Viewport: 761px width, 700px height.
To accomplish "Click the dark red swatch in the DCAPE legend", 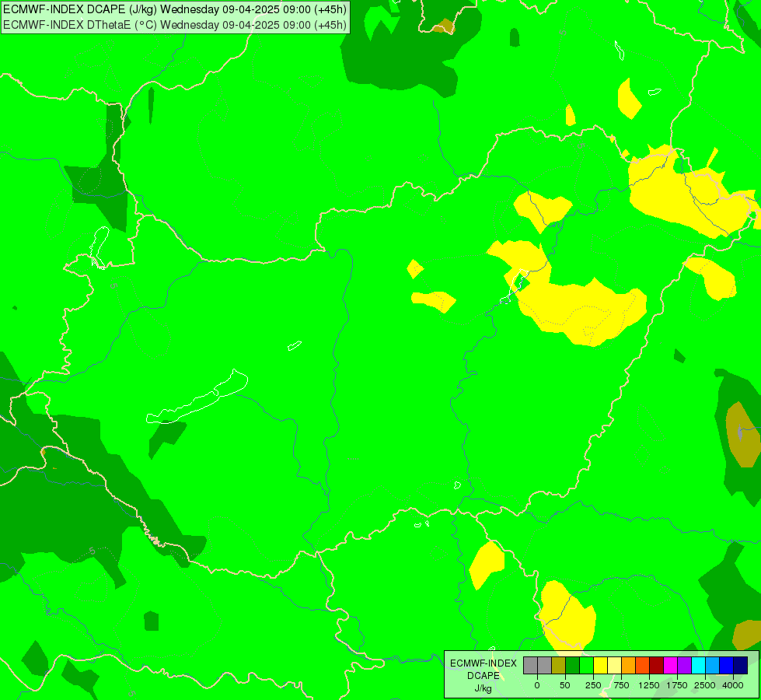I will tap(656, 666).
